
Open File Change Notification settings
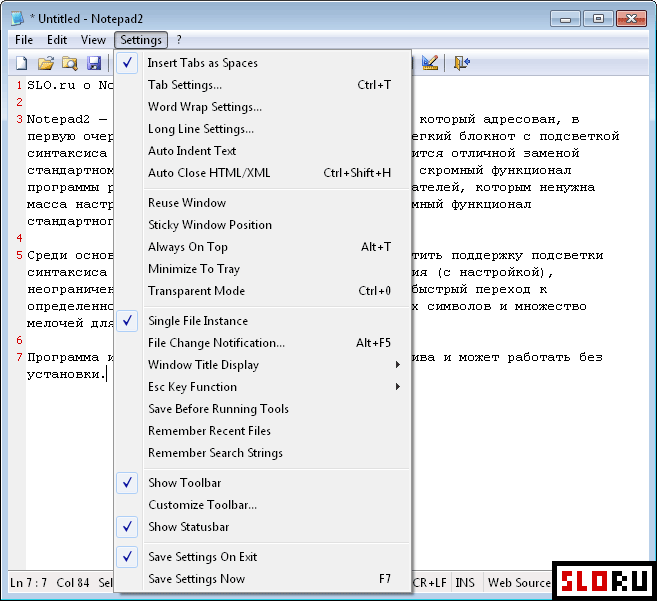pyautogui.click(x=262, y=343)
